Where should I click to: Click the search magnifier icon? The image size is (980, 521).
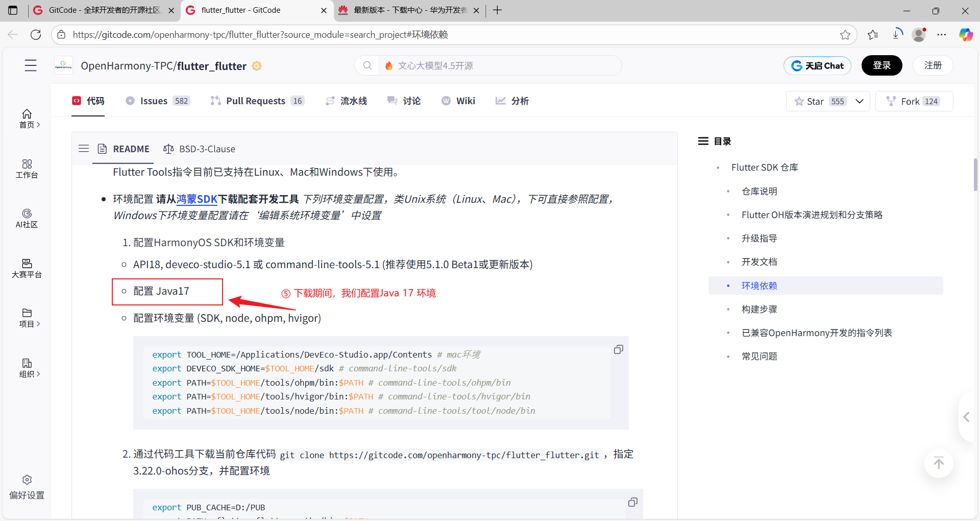click(x=367, y=65)
